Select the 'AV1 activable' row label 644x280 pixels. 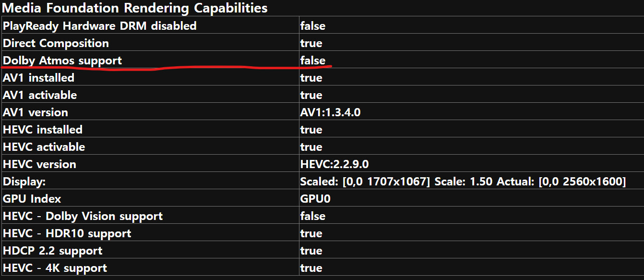point(40,95)
